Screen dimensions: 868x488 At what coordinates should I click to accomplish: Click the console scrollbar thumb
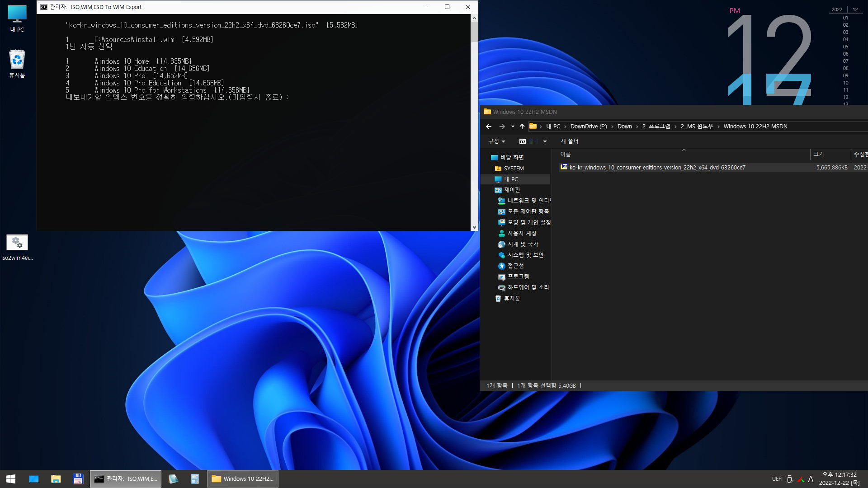[474, 32]
